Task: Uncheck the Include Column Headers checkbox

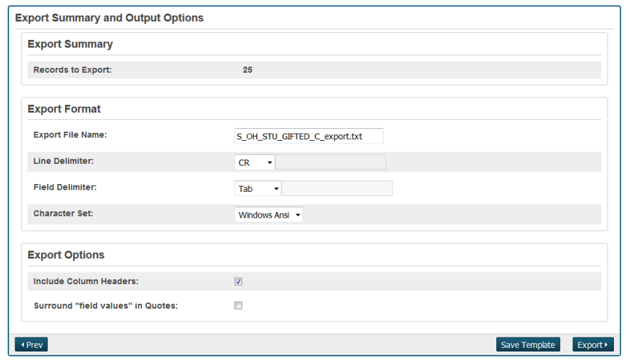Action: [238, 281]
